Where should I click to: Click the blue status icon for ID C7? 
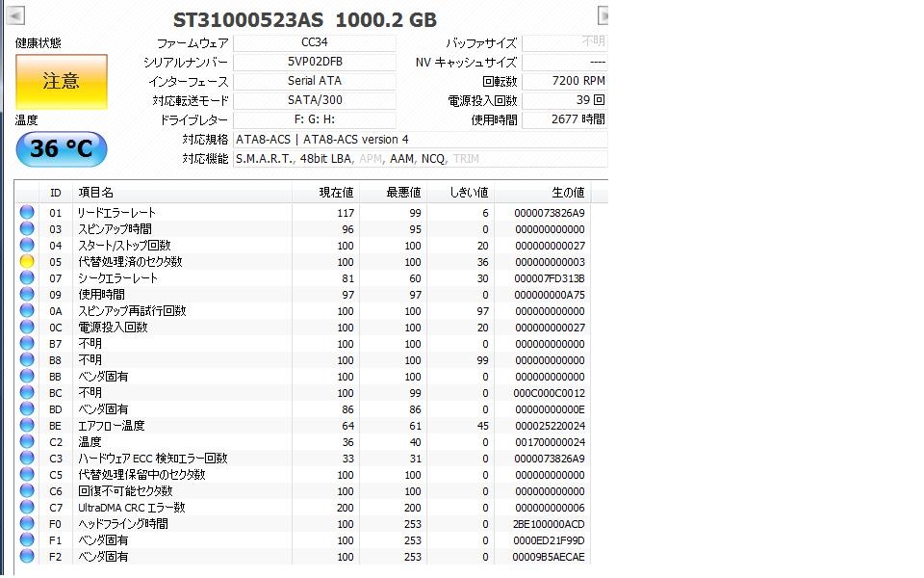[x=27, y=508]
